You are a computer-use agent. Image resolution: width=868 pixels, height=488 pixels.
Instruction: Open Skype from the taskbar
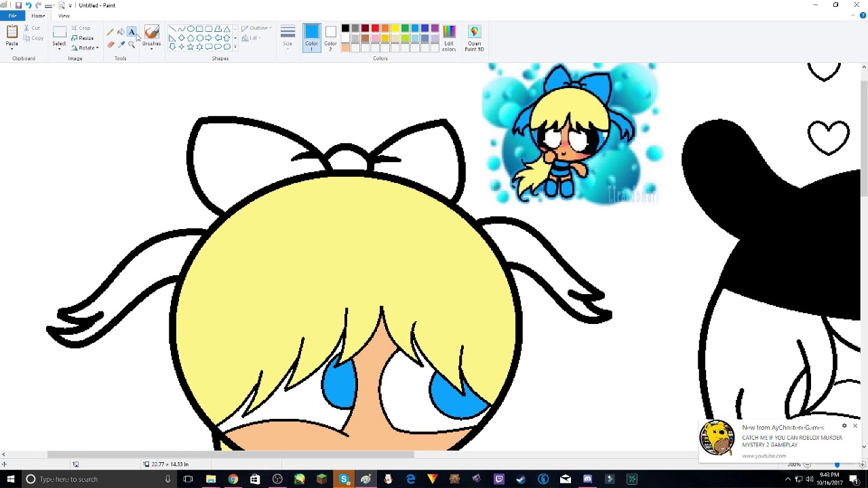point(344,479)
